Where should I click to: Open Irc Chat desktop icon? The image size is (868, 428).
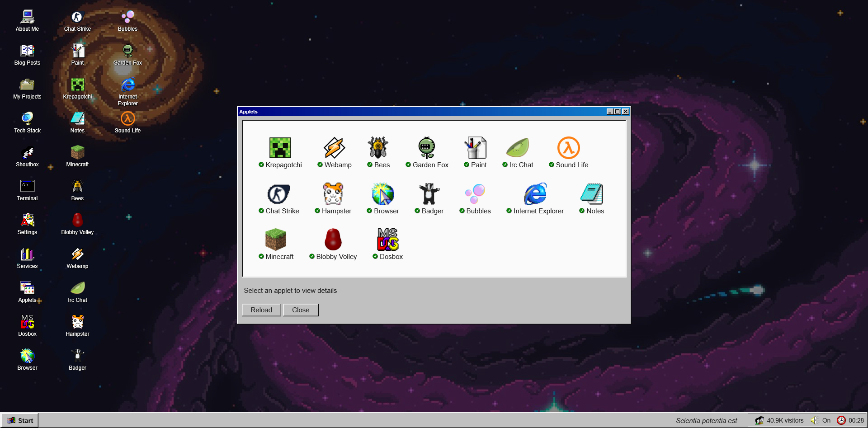[77, 292]
